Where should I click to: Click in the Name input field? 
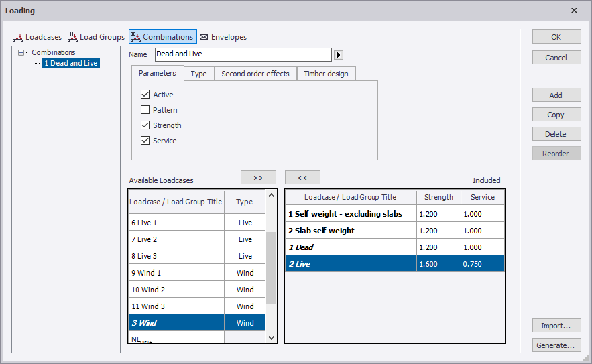click(243, 54)
